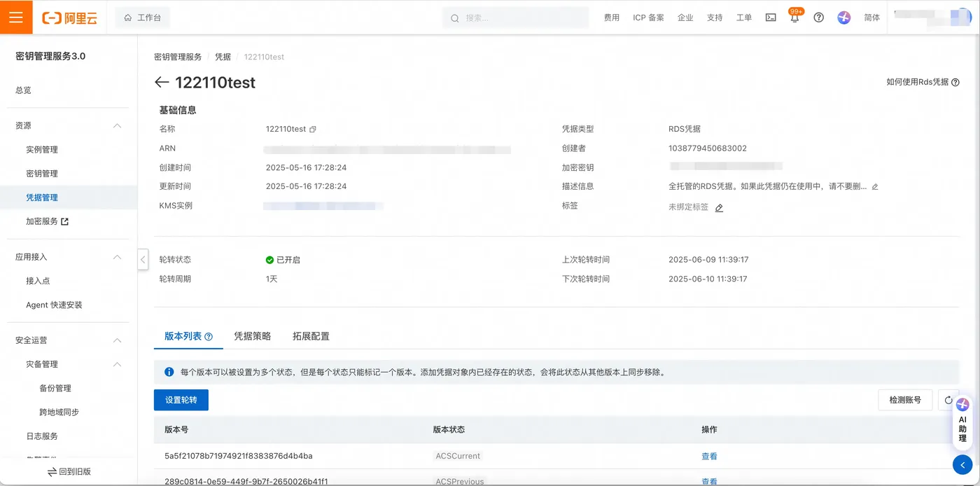Open the orange hamburger menu
Viewport: 980px width, 486px height.
pyautogui.click(x=16, y=18)
